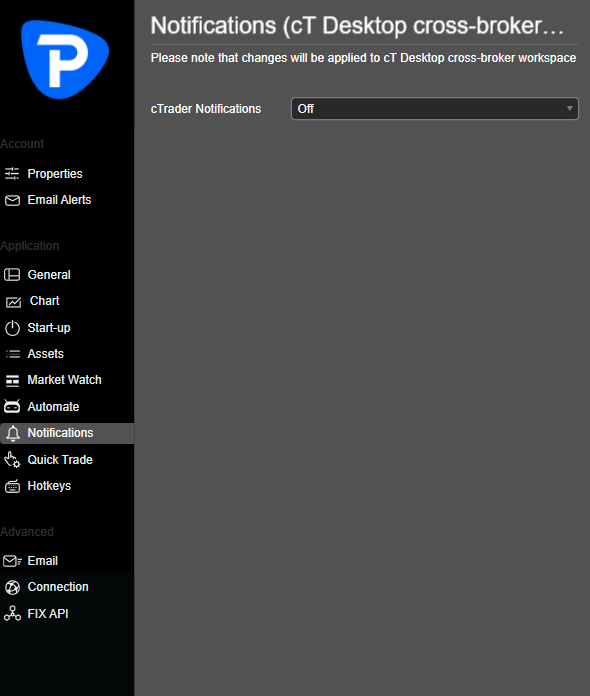Click the Connection globe icon
Screen dimensions: 590x696
[x=12, y=587]
